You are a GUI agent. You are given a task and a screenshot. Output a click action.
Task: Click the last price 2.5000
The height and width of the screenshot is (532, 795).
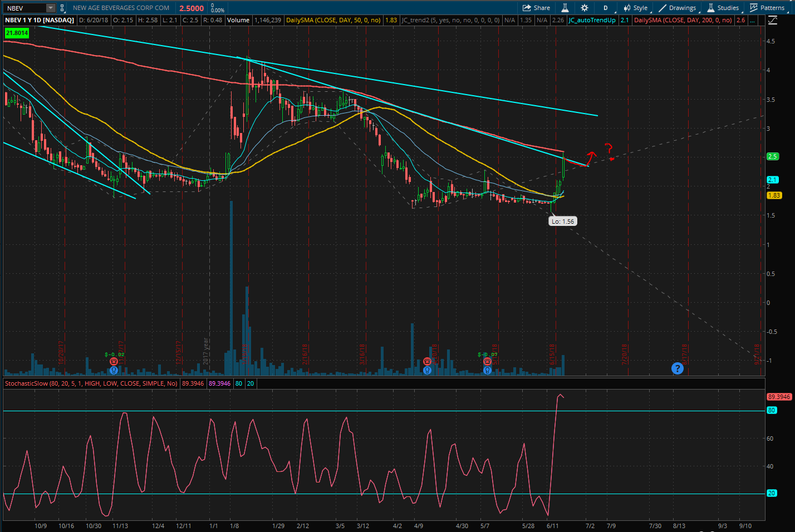(192, 8)
